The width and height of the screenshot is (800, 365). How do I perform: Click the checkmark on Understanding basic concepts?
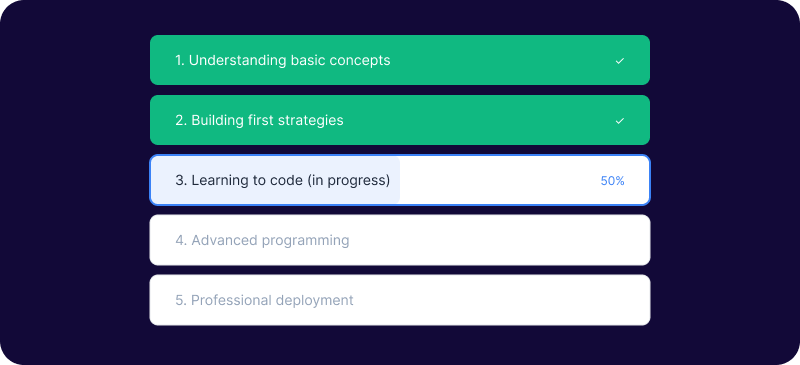coord(619,61)
